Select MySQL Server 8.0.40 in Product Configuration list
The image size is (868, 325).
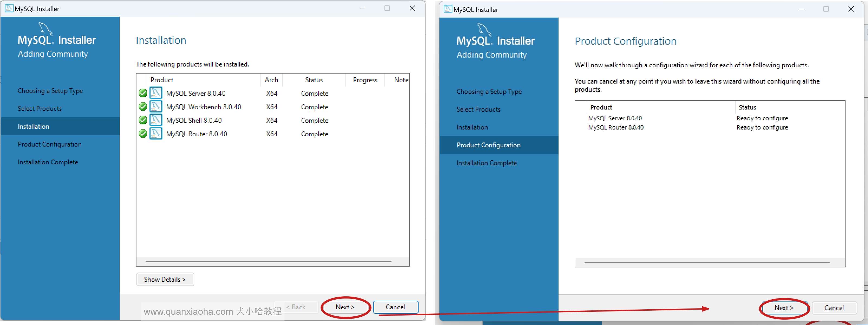[x=615, y=118]
